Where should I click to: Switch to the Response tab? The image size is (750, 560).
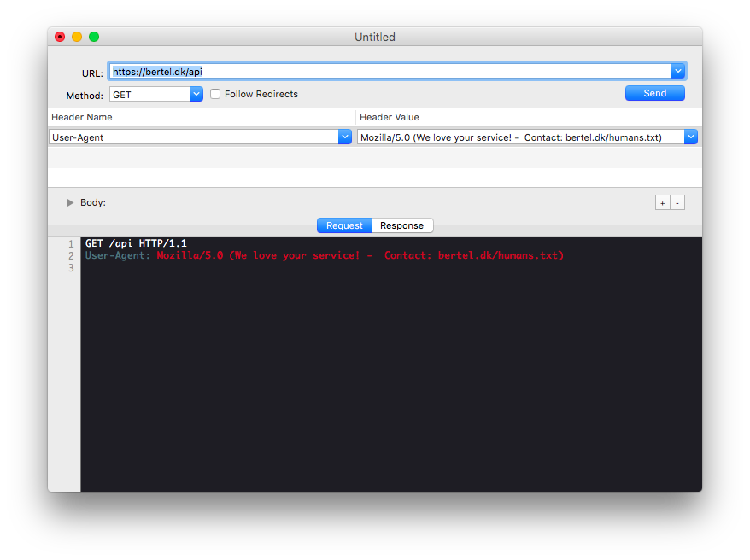pos(401,225)
